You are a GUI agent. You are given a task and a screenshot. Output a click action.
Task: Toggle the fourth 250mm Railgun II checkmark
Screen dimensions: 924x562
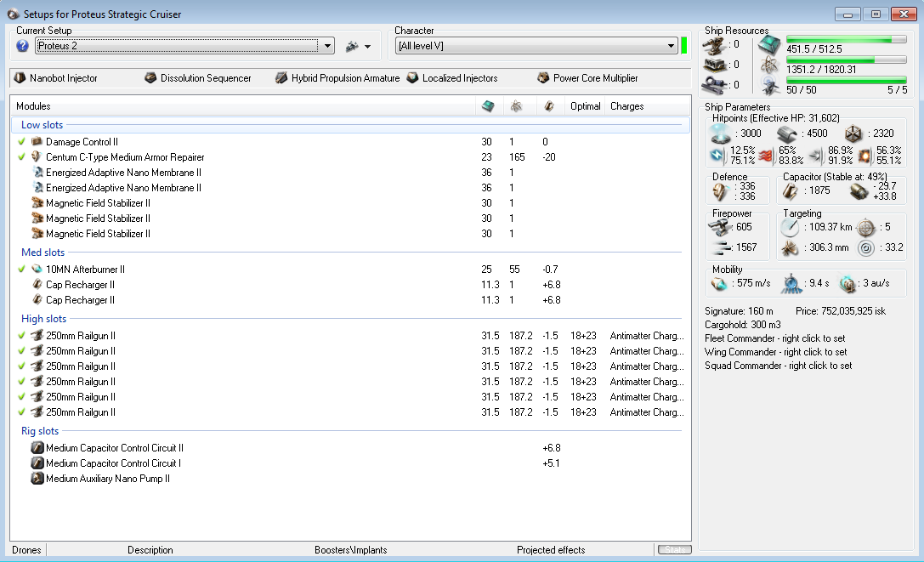[x=22, y=382]
